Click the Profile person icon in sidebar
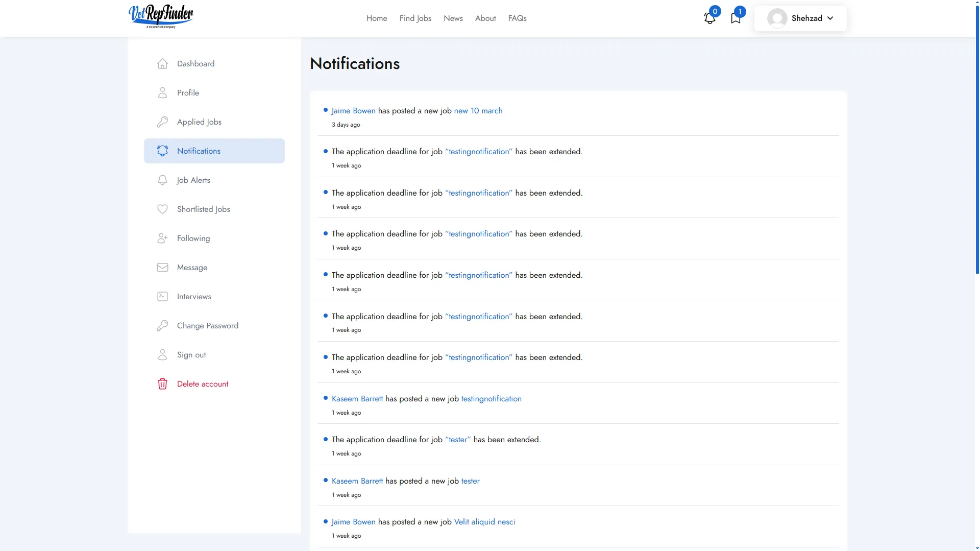Image resolution: width=980 pixels, height=551 pixels. (x=162, y=93)
